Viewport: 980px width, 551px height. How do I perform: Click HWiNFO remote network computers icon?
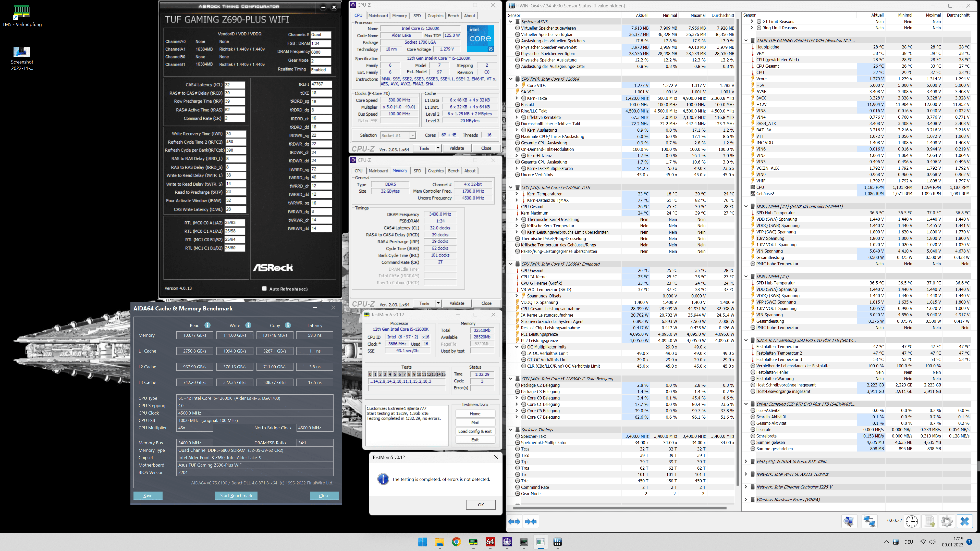click(x=869, y=521)
